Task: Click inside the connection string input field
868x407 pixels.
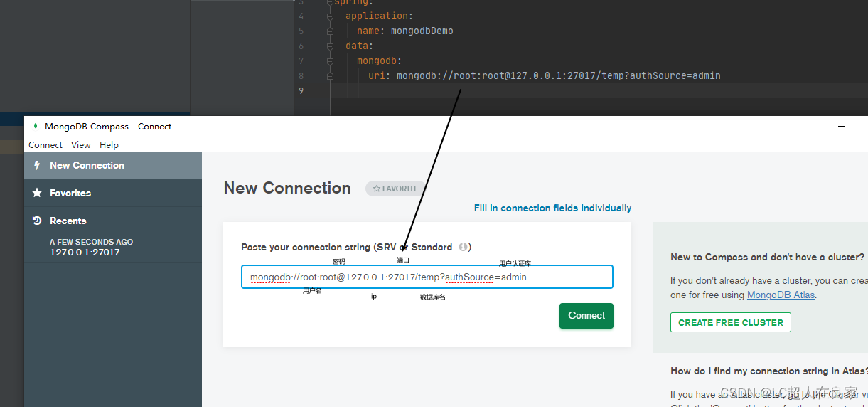Action: click(x=427, y=277)
